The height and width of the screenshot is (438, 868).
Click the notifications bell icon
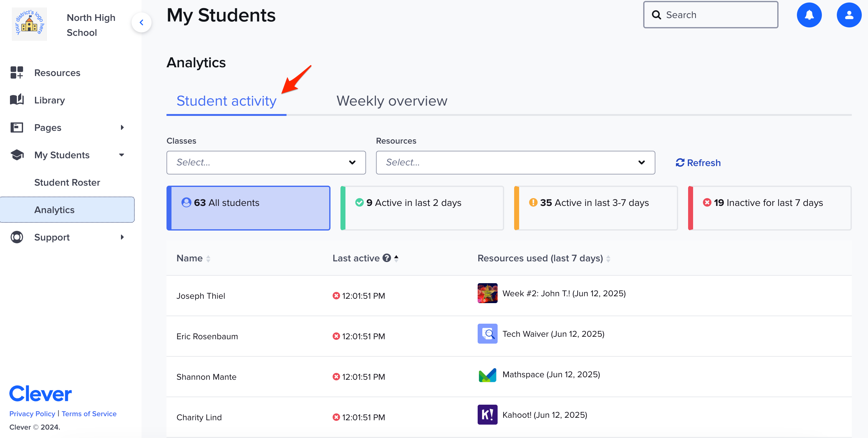[x=809, y=15]
